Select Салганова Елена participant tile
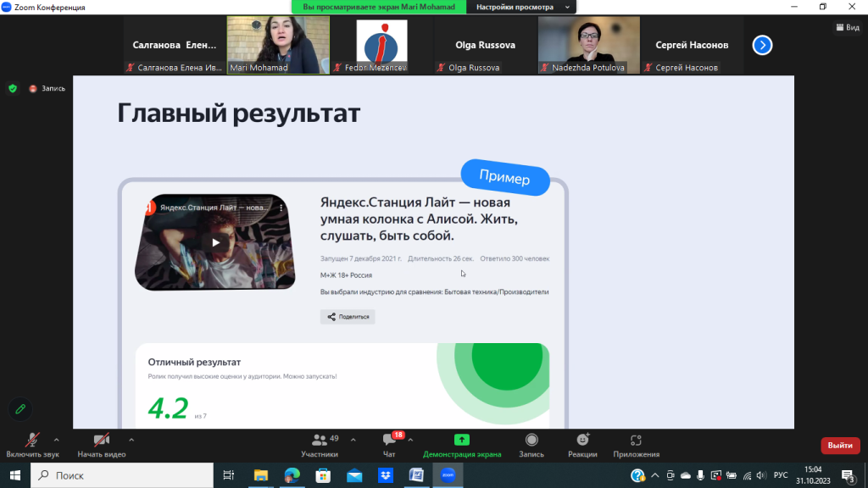The height and width of the screenshot is (488, 868). click(175, 45)
